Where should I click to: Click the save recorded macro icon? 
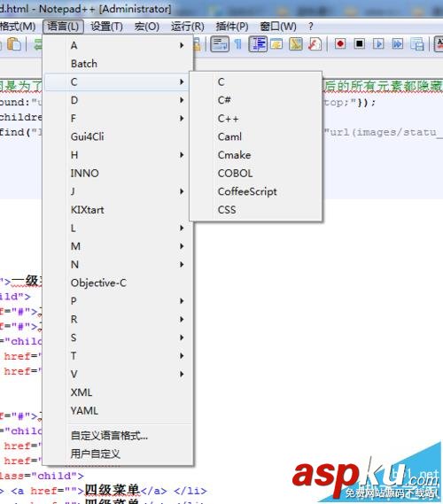[x=417, y=44]
